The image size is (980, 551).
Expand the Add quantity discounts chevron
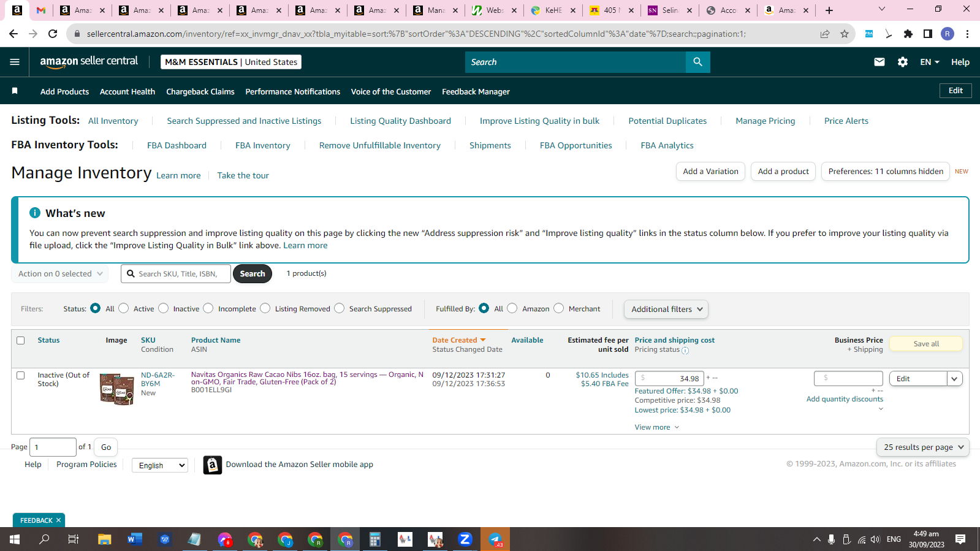tap(881, 409)
